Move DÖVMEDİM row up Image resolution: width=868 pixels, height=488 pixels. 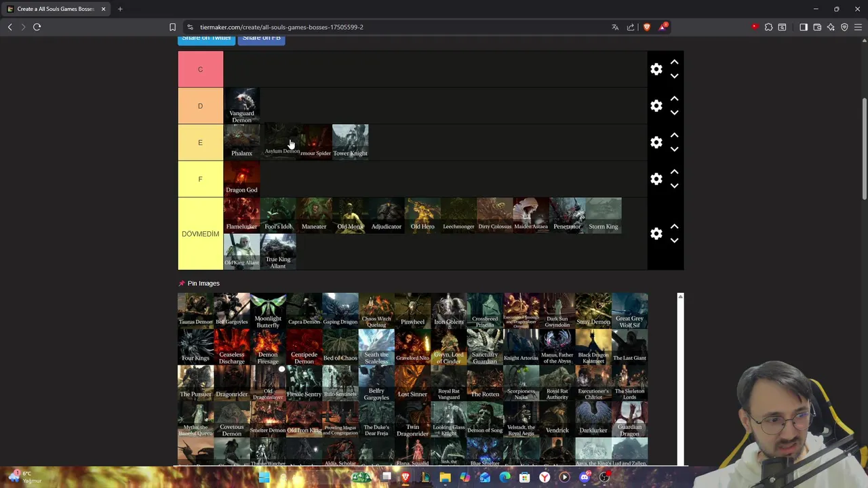pos(674,226)
